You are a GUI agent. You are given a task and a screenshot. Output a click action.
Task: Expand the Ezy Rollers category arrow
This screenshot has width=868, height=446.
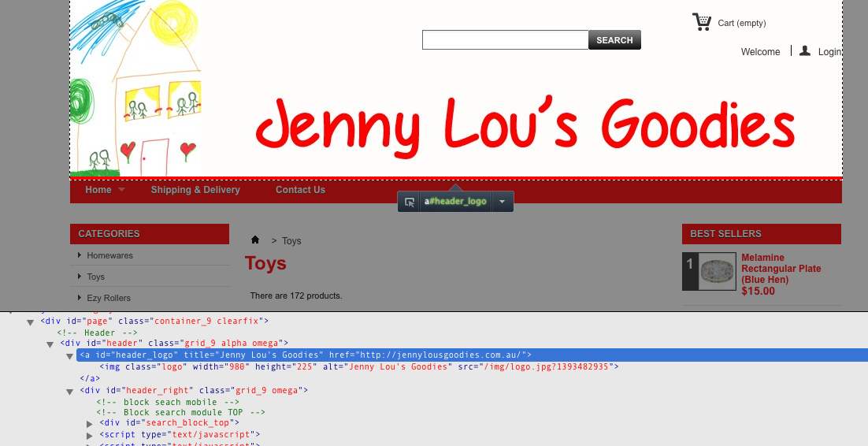(x=80, y=297)
